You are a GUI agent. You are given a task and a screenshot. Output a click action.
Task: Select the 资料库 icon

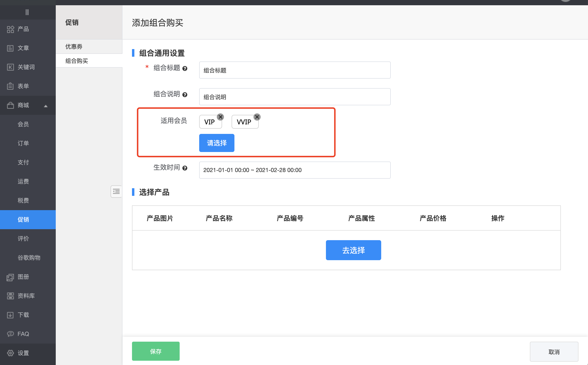point(10,296)
